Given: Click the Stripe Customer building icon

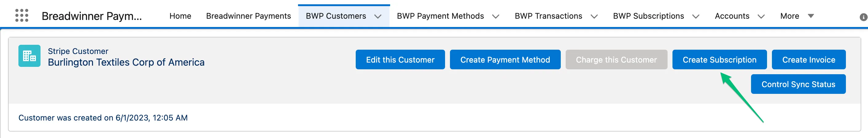Looking at the screenshot, I should (29, 56).
